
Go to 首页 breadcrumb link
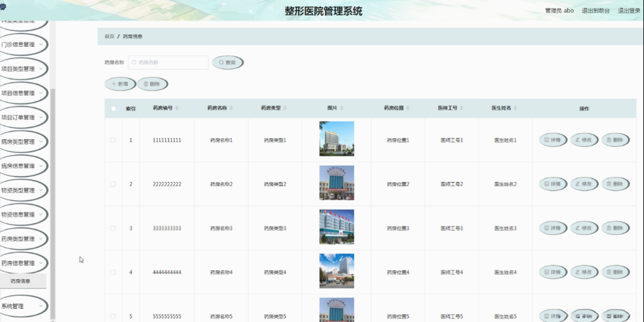pos(109,37)
